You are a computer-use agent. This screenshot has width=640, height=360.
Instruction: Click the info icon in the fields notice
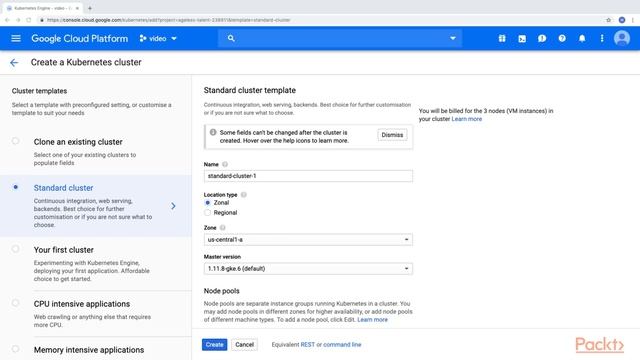coord(213,132)
